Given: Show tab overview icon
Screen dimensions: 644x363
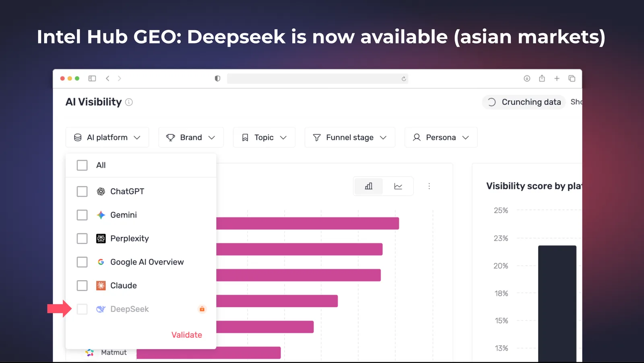Looking at the screenshot, I should tap(572, 78).
